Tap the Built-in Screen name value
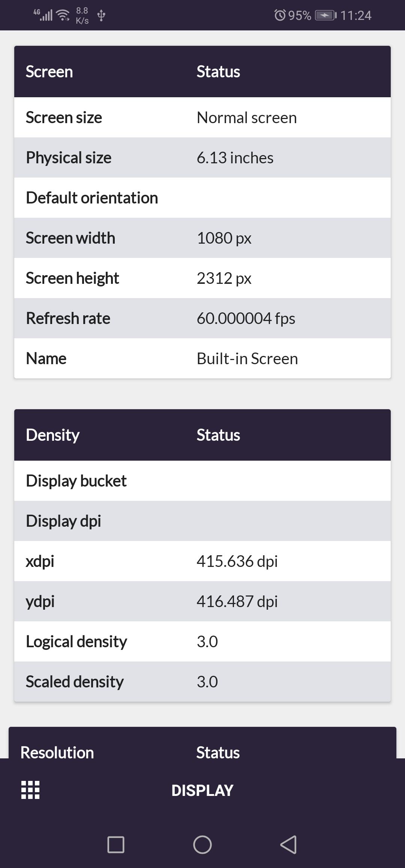The height and width of the screenshot is (868, 405). (247, 359)
